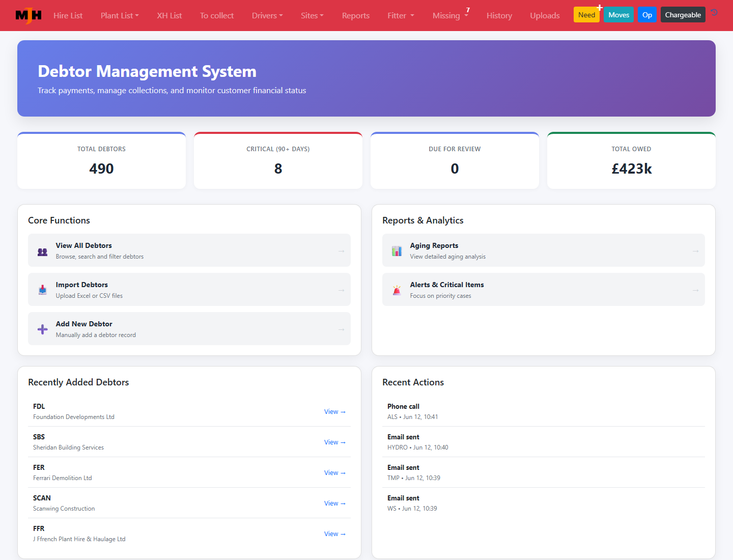Click the plus badge on Need button
733x560 pixels.
pyautogui.click(x=600, y=8)
